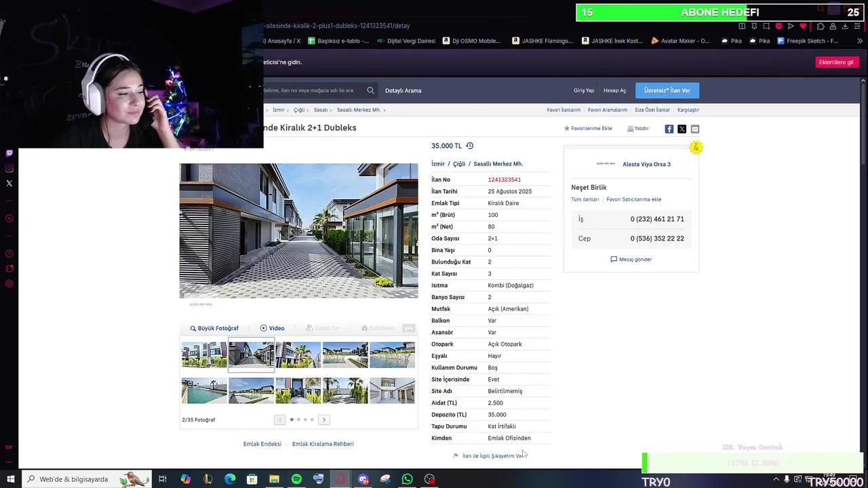Image resolution: width=868 pixels, height=488 pixels.
Task: Take browser snapshot with capture icon
Action: tap(766, 26)
